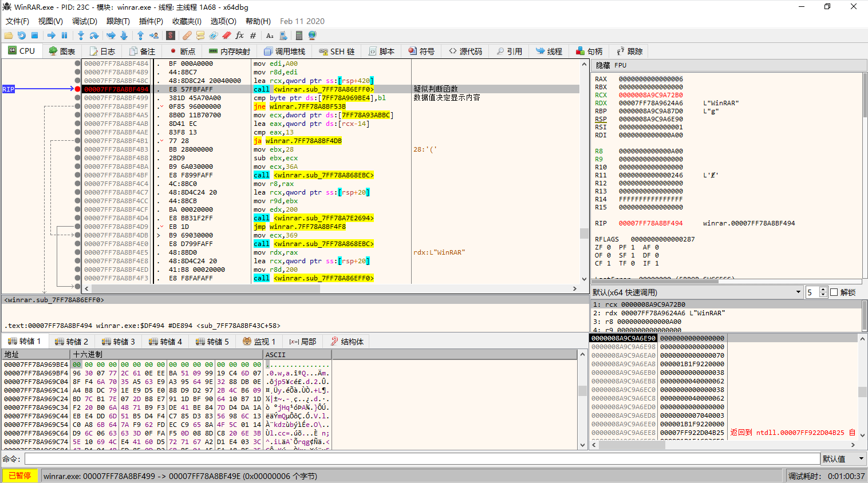Click disassembly scrollbar down arrow
Screen dimensions: 868x483
(584, 279)
